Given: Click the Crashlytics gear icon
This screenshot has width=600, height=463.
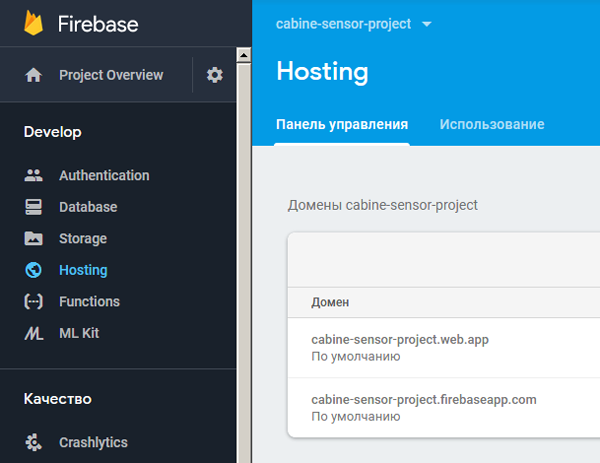Looking at the screenshot, I should (x=33, y=442).
